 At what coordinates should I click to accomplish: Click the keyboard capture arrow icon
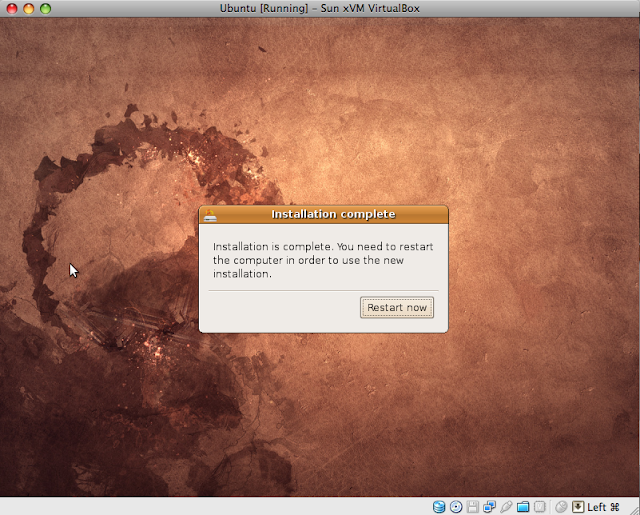point(578,507)
